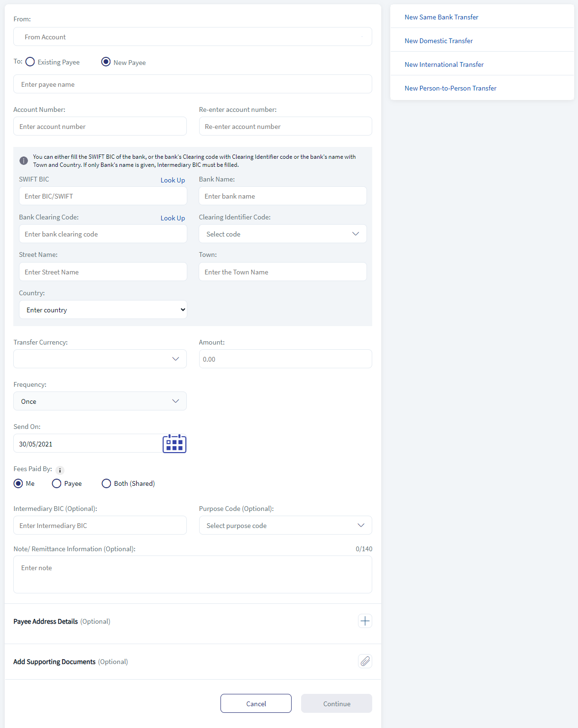Click the Add Supporting Documents heading
The width and height of the screenshot is (578, 728).
tap(55, 662)
